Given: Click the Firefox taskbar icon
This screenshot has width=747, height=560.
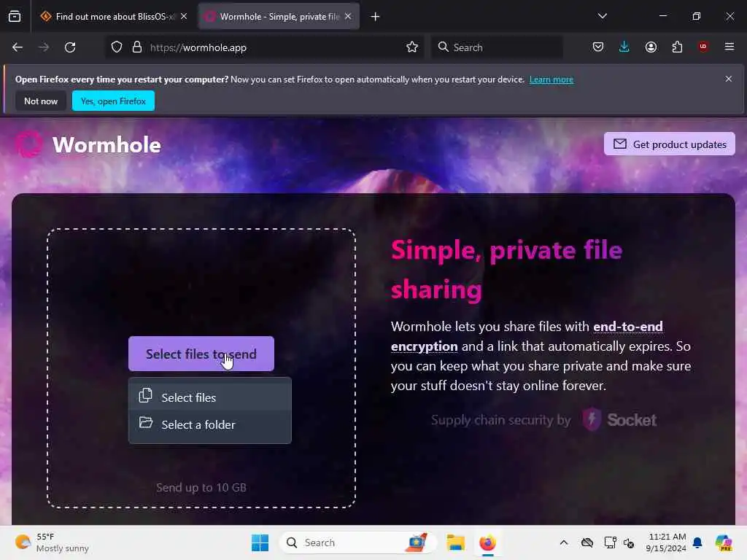Looking at the screenshot, I should click(487, 542).
